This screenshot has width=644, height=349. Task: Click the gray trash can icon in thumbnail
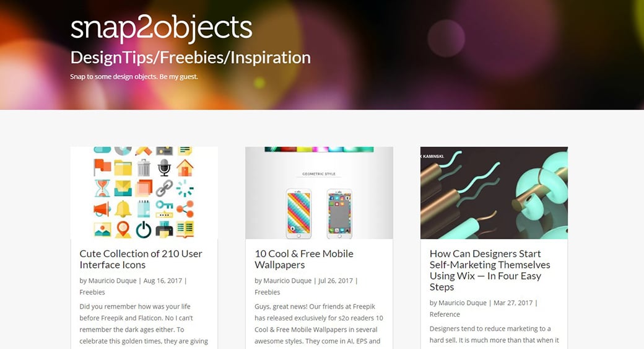click(144, 168)
